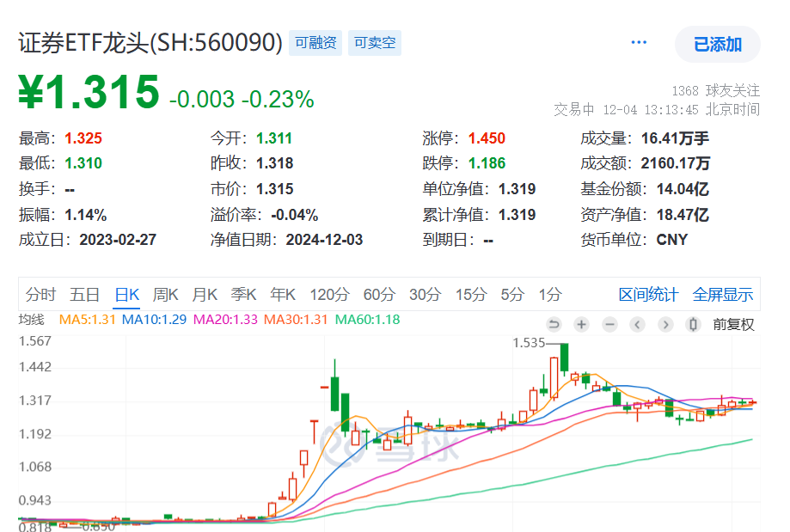The width and height of the screenshot is (790, 532).
Task: Click the stock title 证券ETF龙头(SH:560090)
Action: pos(150,42)
